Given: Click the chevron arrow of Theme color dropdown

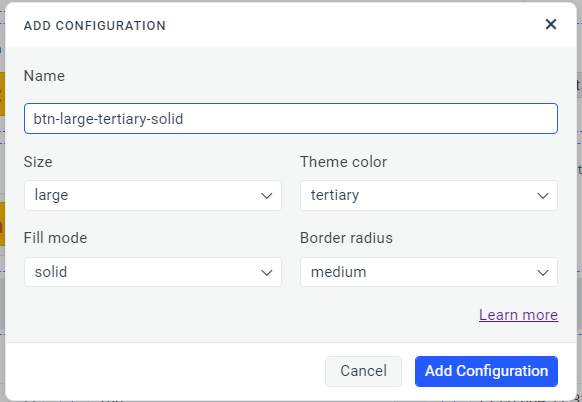Looking at the screenshot, I should pyautogui.click(x=543, y=196).
